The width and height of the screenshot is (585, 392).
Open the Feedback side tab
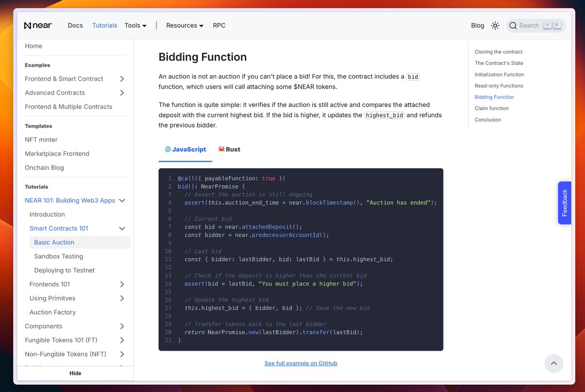coord(564,203)
